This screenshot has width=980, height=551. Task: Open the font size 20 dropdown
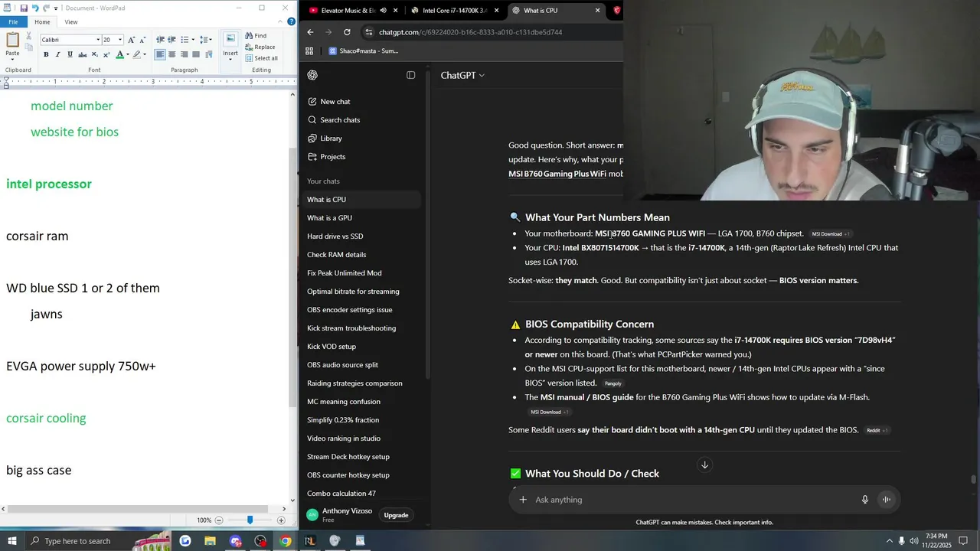119,40
